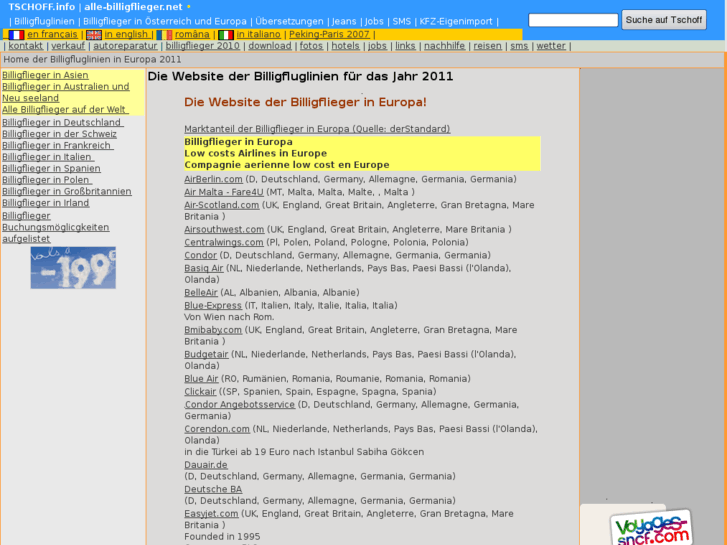Open Billigflieger in Großbritannien sidebar link
Image resolution: width=727 pixels, height=545 pixels.
[67, 192]
